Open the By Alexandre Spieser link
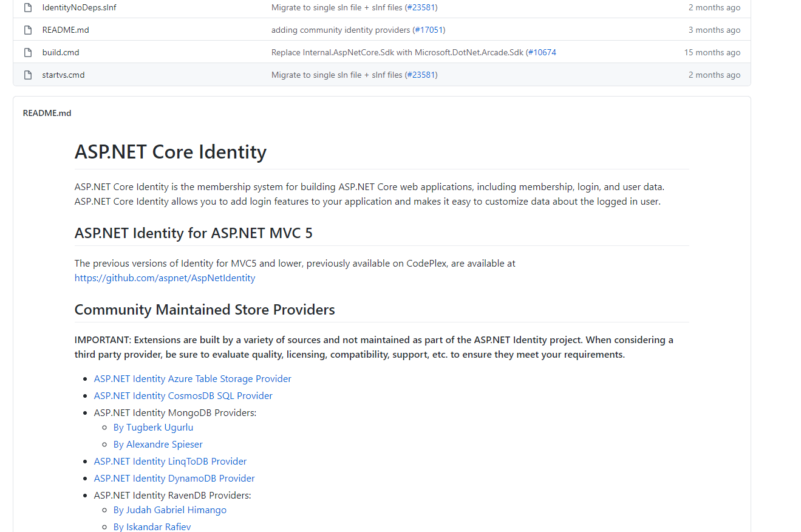 pyautogui.click(x=158, y=445)
